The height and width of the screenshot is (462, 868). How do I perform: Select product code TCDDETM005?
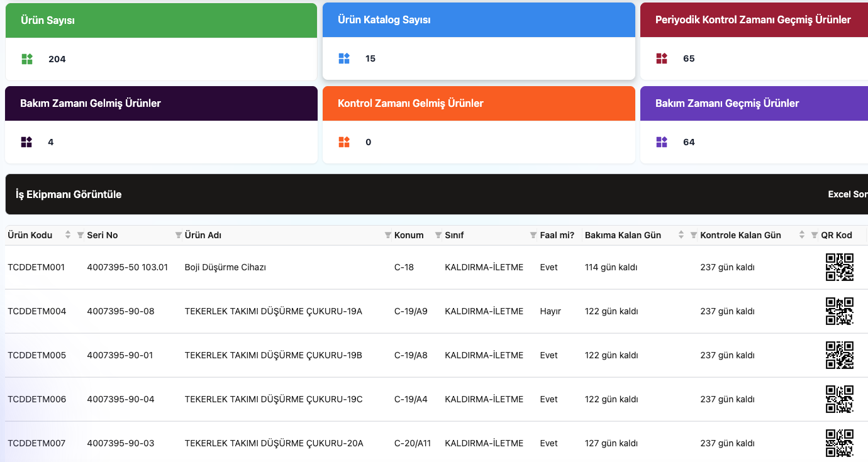37,355
